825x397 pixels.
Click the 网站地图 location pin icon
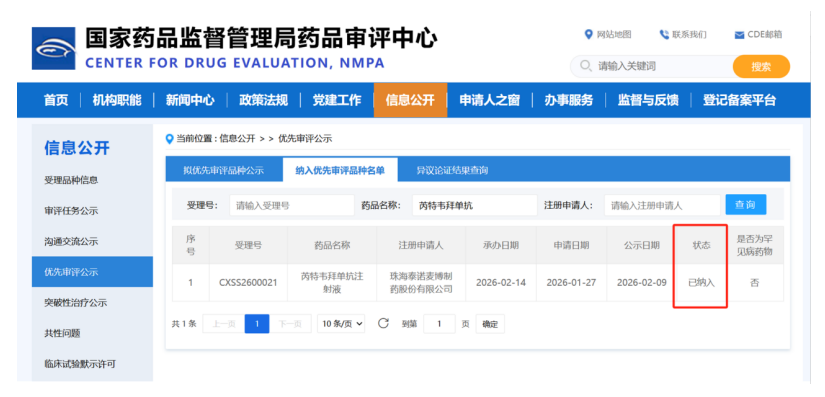(x=589, y=35)
